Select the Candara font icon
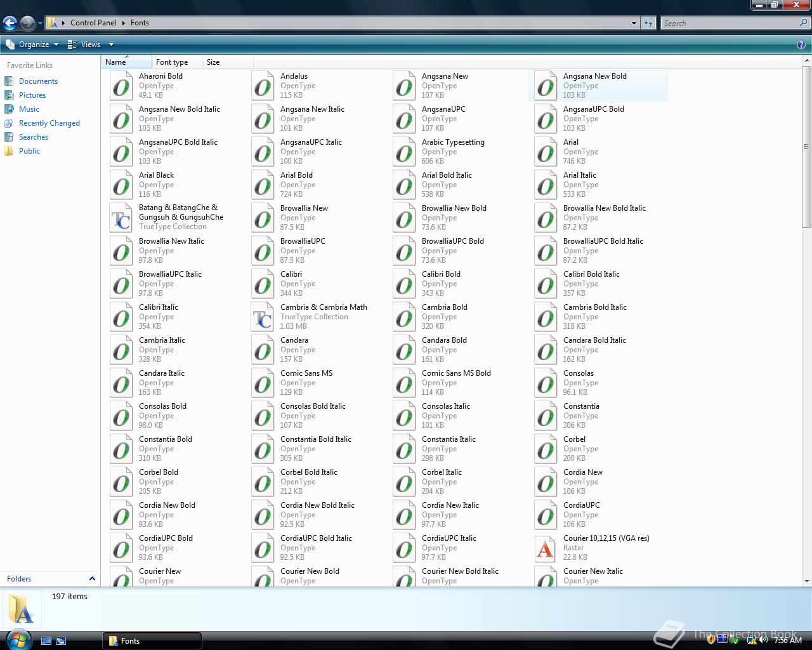812x650 pixels. point(263,350)
